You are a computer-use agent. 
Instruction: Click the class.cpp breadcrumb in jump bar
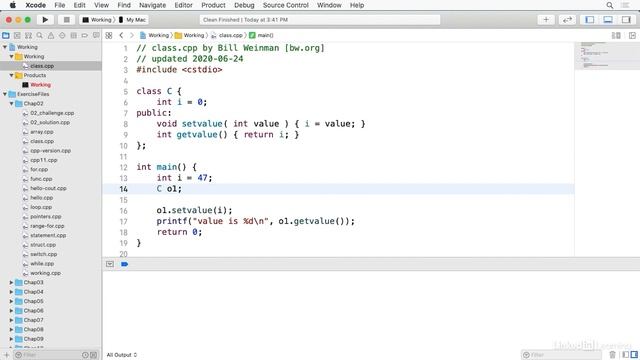[x=227, y=36]
